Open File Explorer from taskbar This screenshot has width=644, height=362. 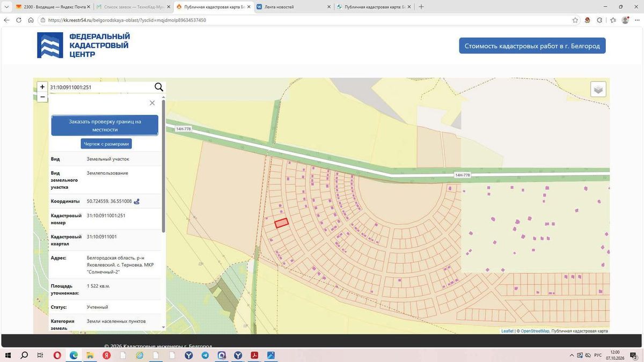pyautogui.click(x=90, y=355)
